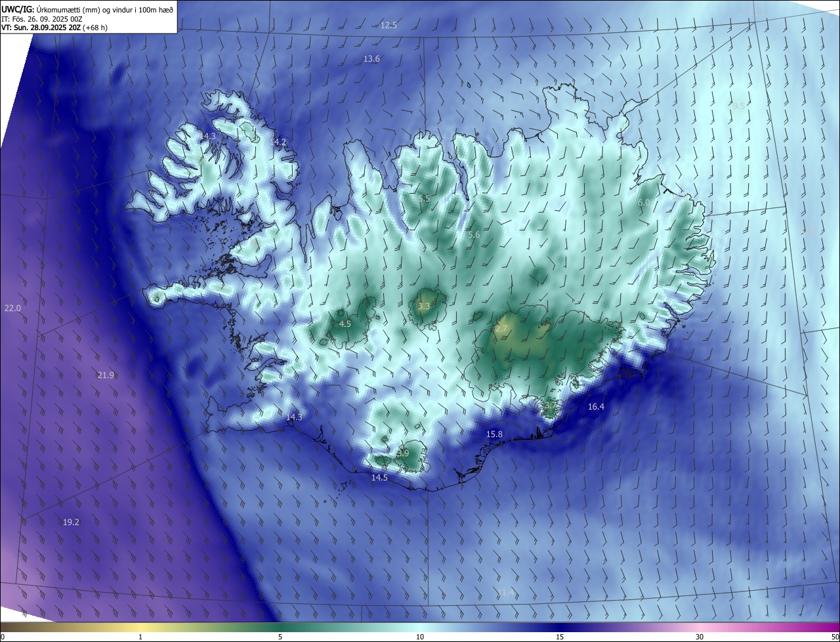Select the 11.4 value near the bottom edge
The height and width of the screenshot is (642, 840).
(x=505, y=593)
